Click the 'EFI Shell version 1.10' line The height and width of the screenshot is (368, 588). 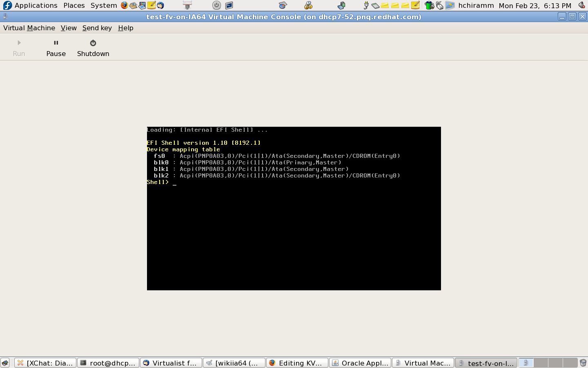pyautogui.click(x=204, y=143)
